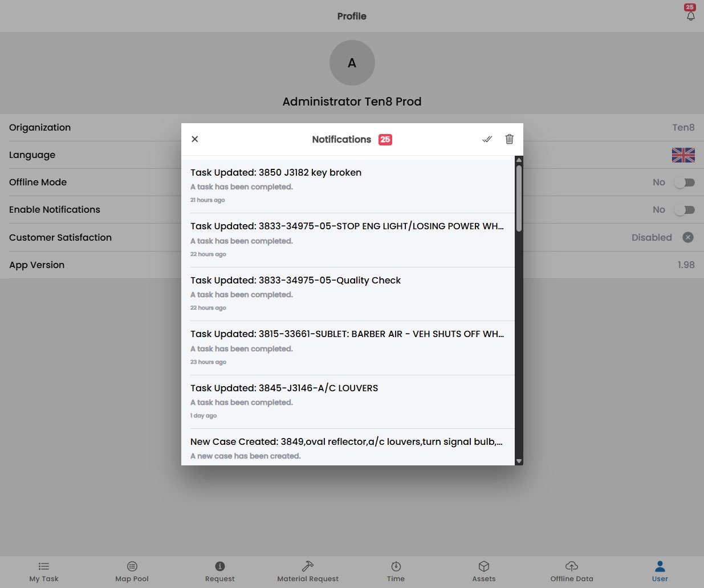
Task: Mark all notifications as read
Action: 487,139
